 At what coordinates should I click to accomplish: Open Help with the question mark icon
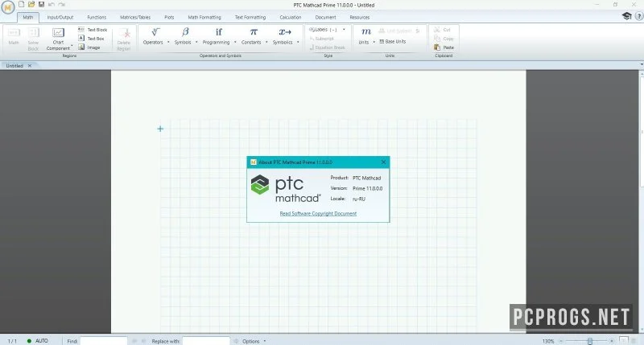pyautogui.click(x=639, y=16)
